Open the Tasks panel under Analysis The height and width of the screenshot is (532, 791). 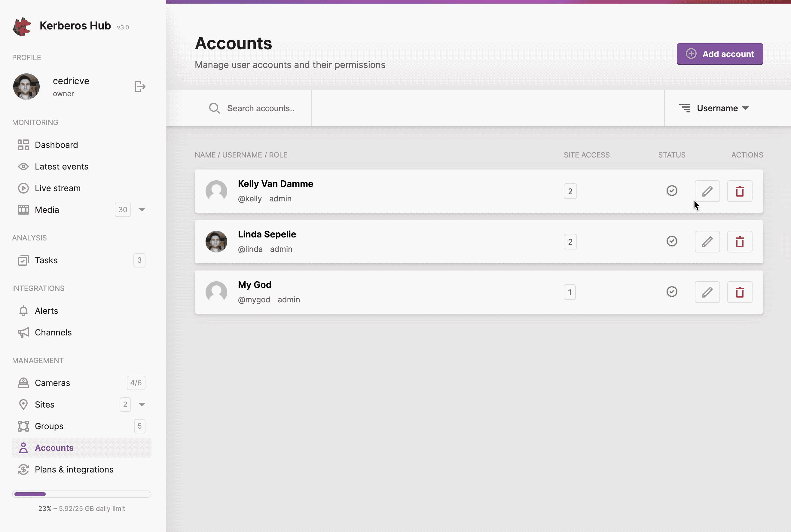47,260
